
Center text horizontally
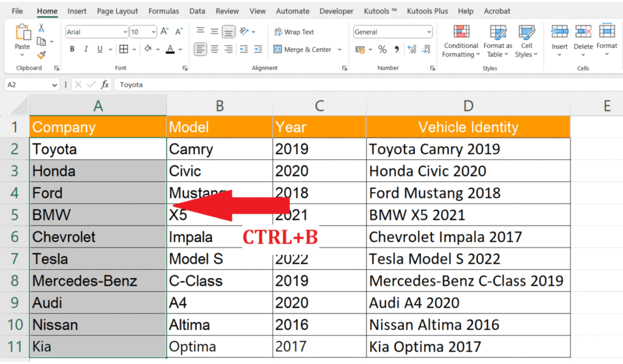215,49
